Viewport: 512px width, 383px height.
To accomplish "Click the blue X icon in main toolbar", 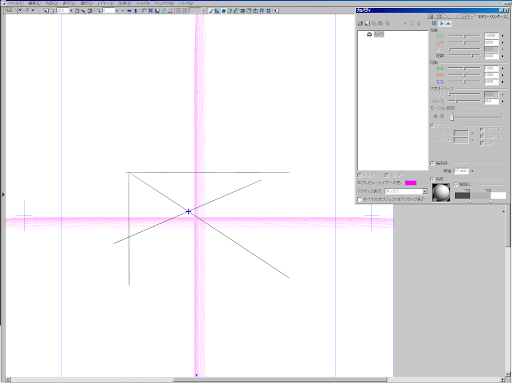I will pyautogui.click(x=150, y=11).
